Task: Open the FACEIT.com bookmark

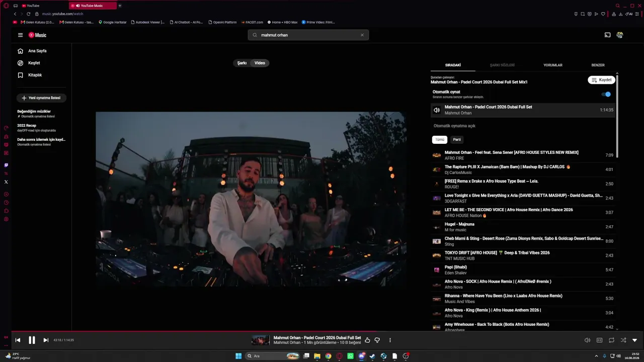Action: (252, 22)
